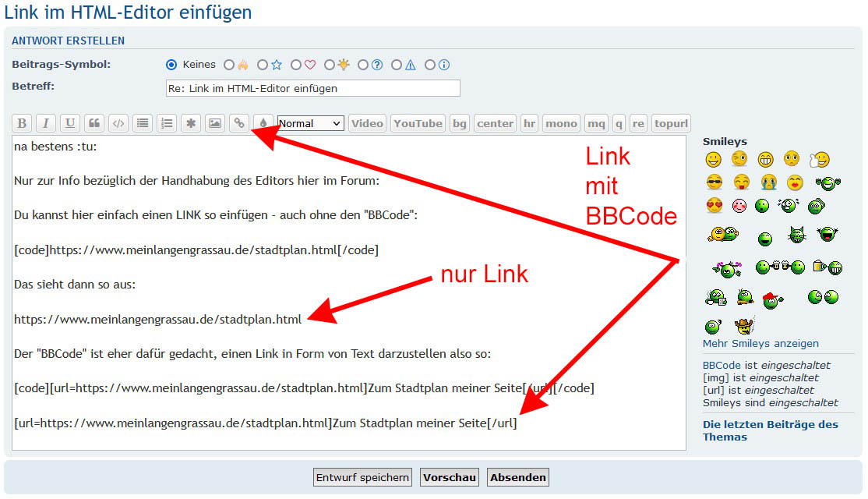
Task: Insert the two green smileys pair
Action: tap(823, 297)
